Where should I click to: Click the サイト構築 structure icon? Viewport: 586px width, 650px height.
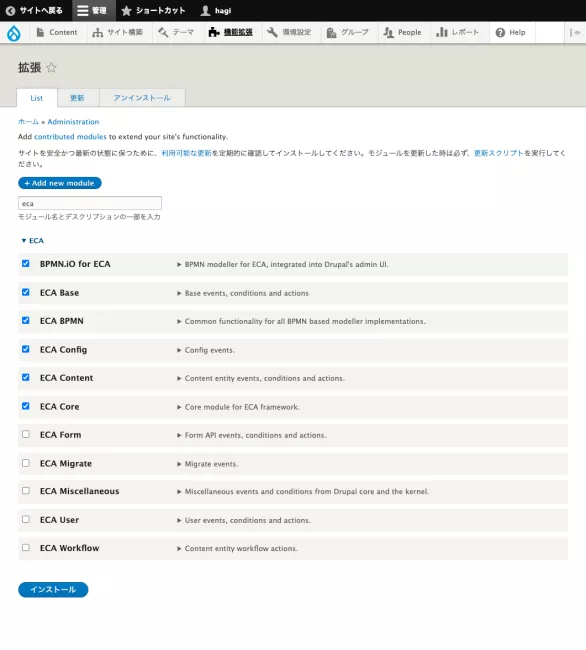tap(98, 32)
